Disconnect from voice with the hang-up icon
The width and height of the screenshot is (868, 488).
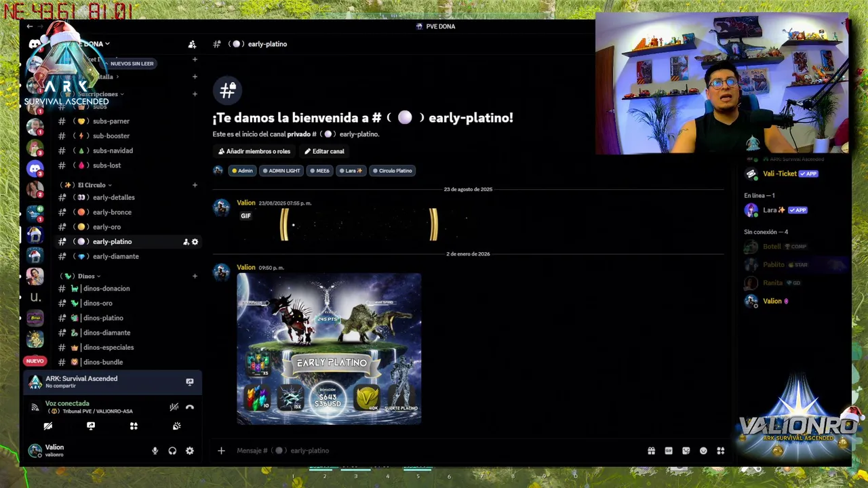190,407
